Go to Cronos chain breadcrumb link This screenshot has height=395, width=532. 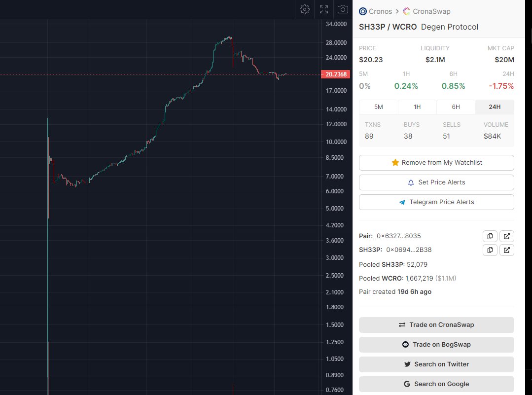click(x=380, y=11)
